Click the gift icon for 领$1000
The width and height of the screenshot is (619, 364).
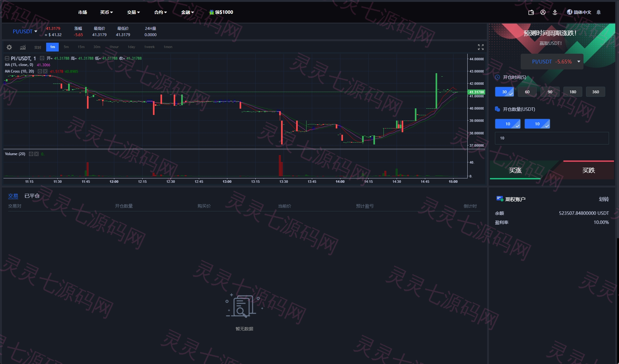(212, 12)
